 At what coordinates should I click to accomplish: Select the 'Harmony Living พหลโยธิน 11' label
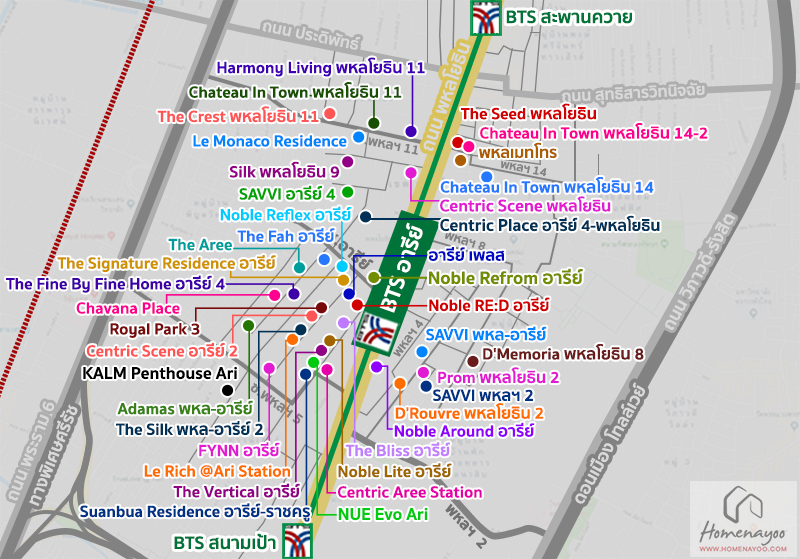[x=320, y=68]
